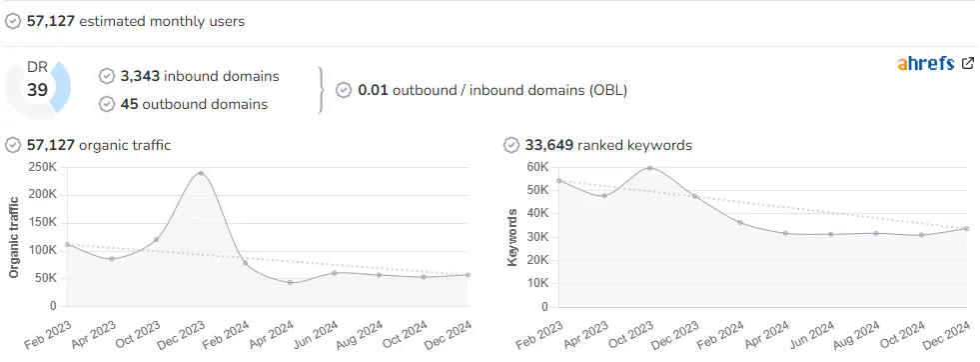Click the 250K label on Organic traffic axis
This screenshot has width=980, height=362.
[x=43, y=167]
